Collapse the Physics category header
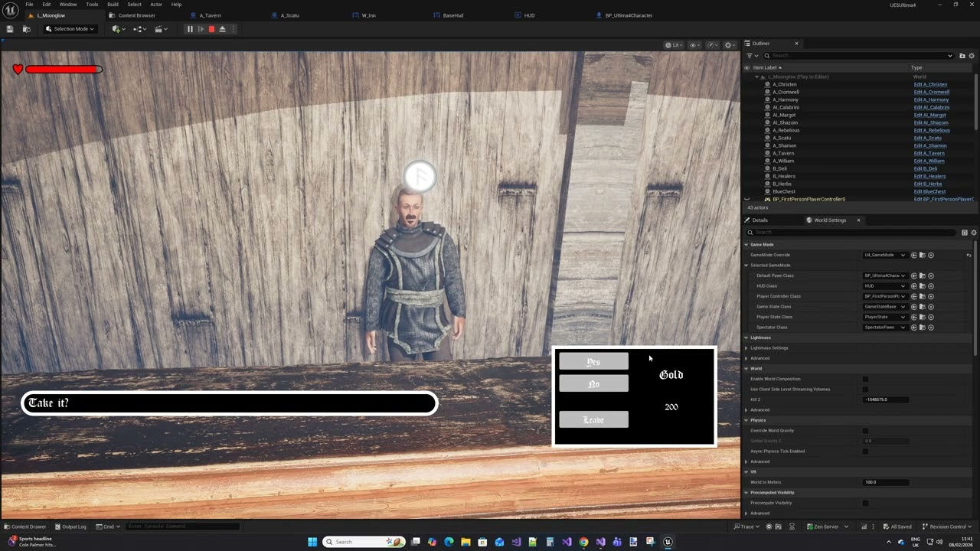 click(746, 420)
